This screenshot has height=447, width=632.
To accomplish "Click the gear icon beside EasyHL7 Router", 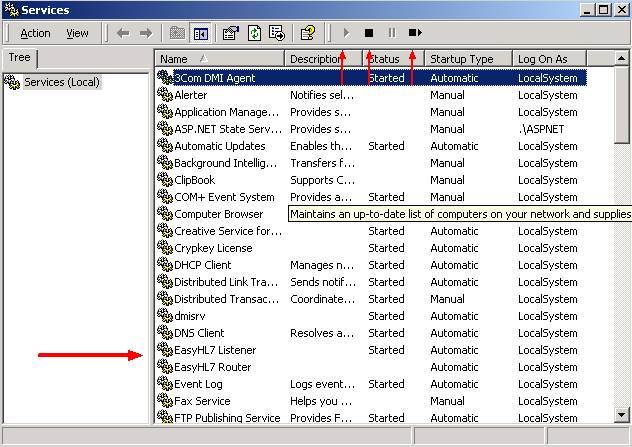I will pyautogui.click(x=165, y=366).
